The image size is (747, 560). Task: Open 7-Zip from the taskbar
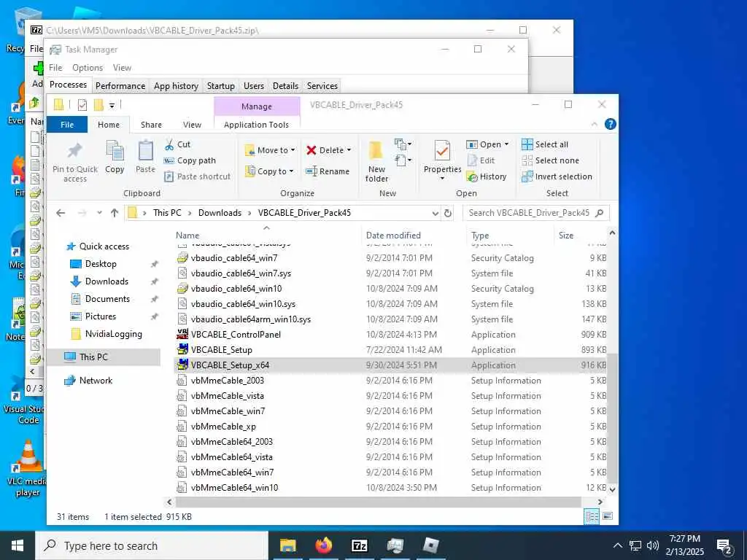[359, 545]
